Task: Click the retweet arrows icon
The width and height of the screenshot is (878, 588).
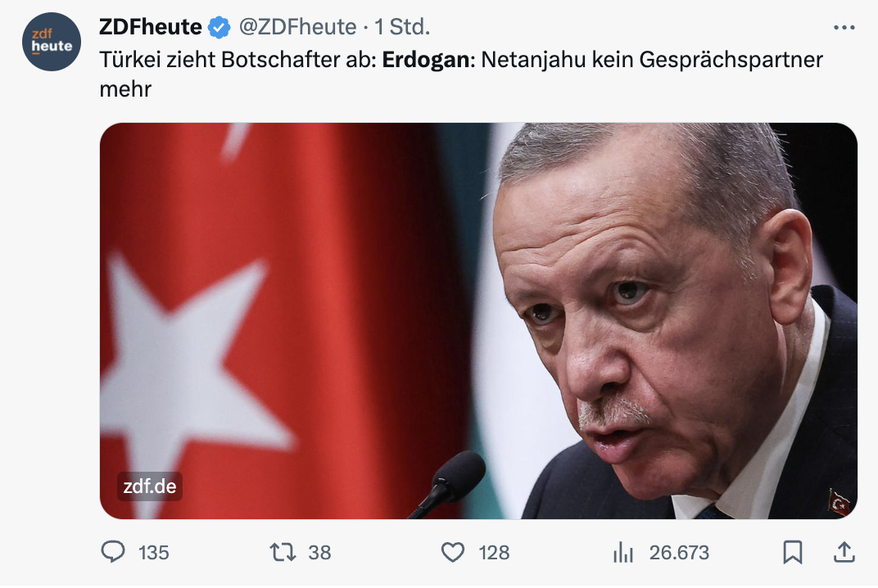Action: (283, 553)
